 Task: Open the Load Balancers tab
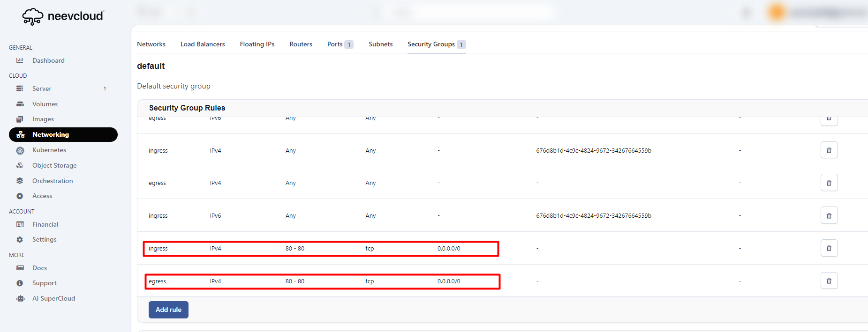[x=203, y=44]
